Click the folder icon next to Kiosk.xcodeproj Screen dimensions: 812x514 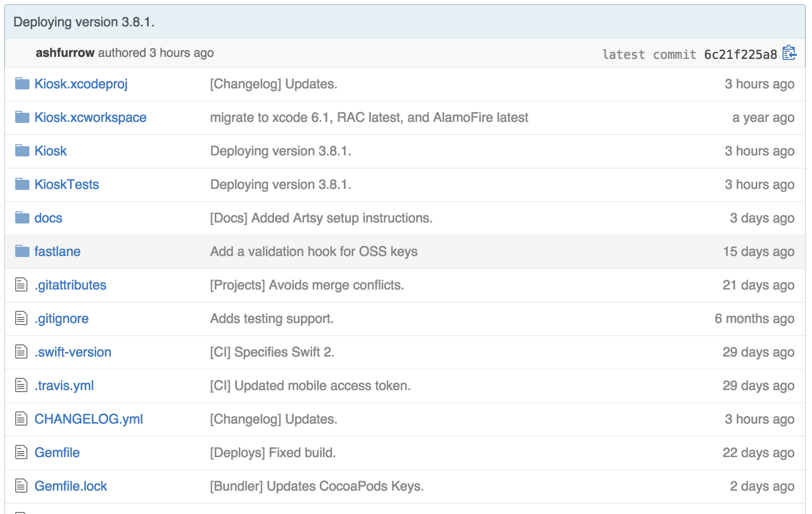click(22, 84)
